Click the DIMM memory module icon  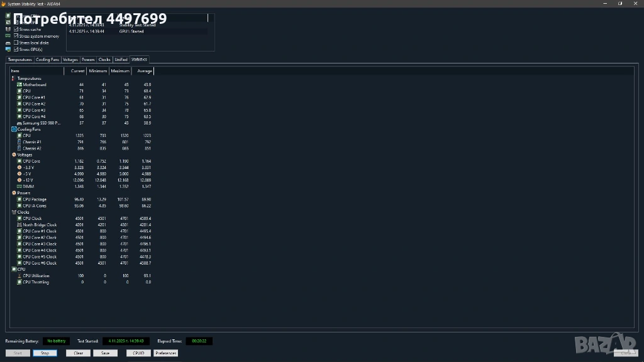(19, 187)
